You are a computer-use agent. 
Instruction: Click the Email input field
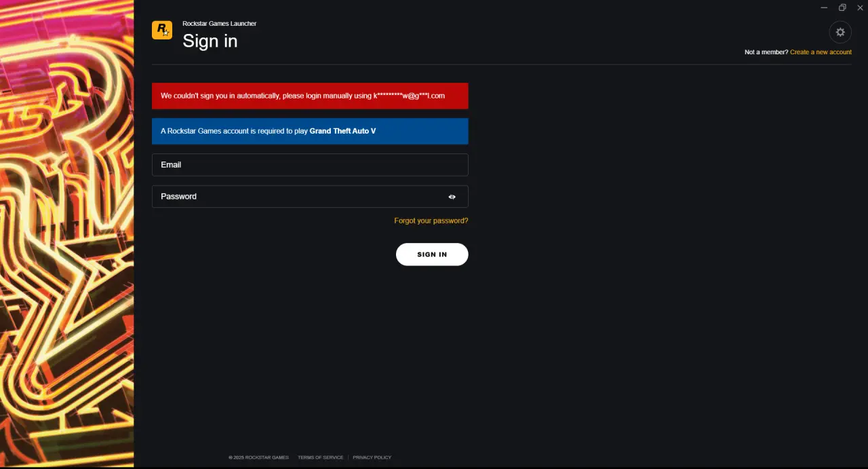[x=310, y=165]
